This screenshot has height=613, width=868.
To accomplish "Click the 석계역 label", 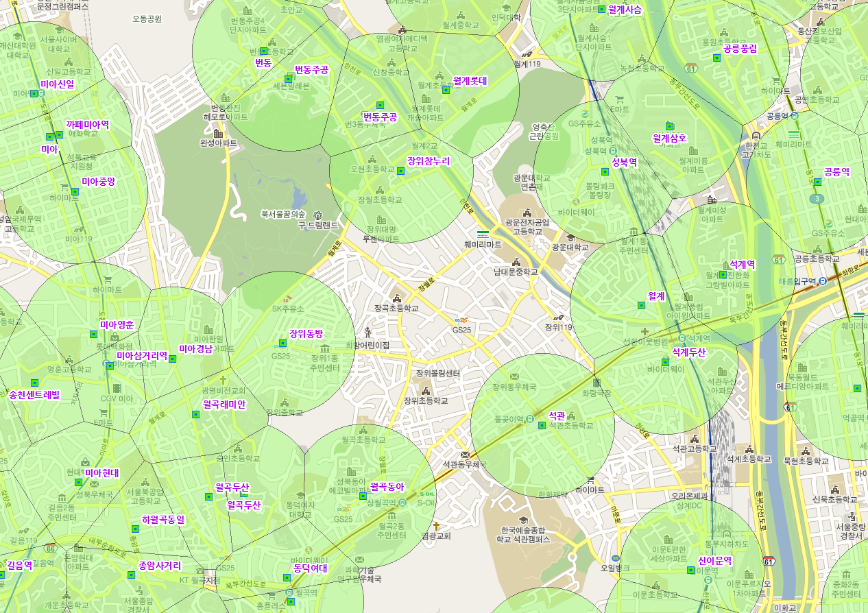I will pos(742,265).
